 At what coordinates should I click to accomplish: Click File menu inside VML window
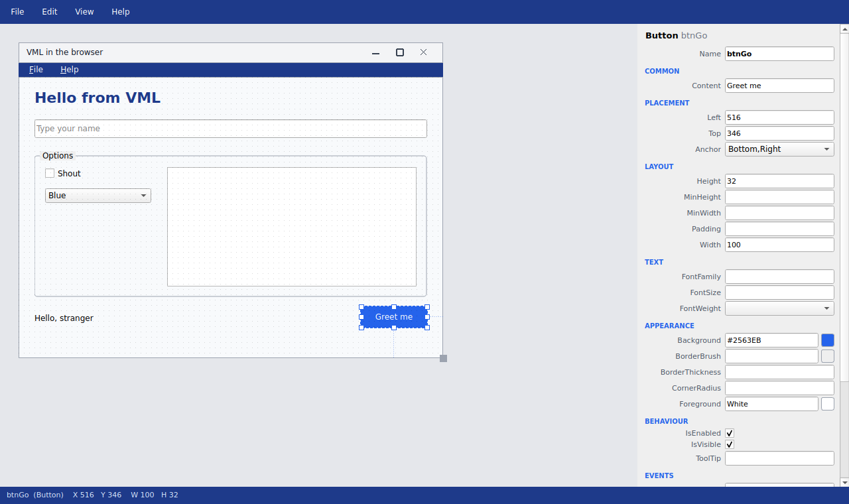coord(36,70)
